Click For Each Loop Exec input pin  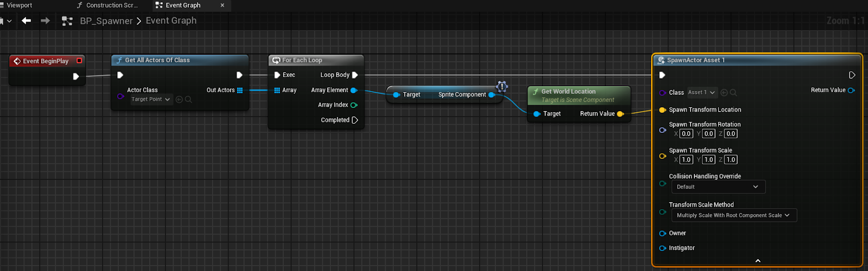pos(277,75)
